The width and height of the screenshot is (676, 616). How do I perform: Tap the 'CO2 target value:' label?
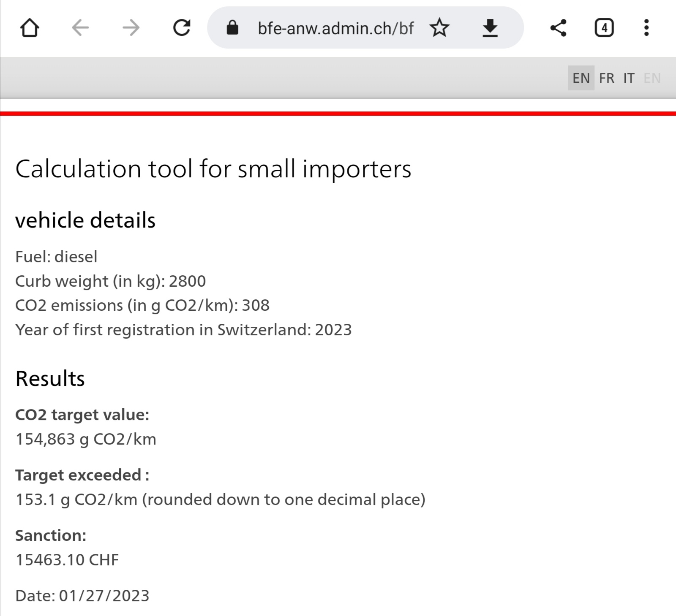click(82, 415)
